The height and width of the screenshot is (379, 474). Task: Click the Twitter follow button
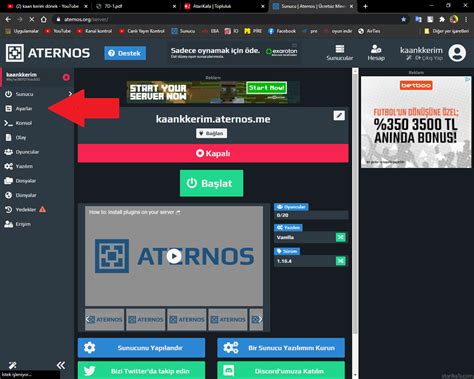click(141, 370)
